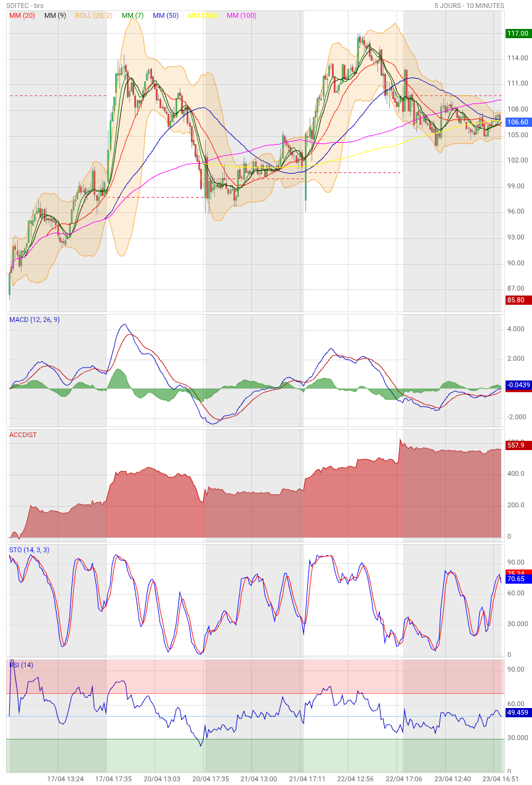Click the 22/04 17:06 time axis label

[x=404, y=779]
